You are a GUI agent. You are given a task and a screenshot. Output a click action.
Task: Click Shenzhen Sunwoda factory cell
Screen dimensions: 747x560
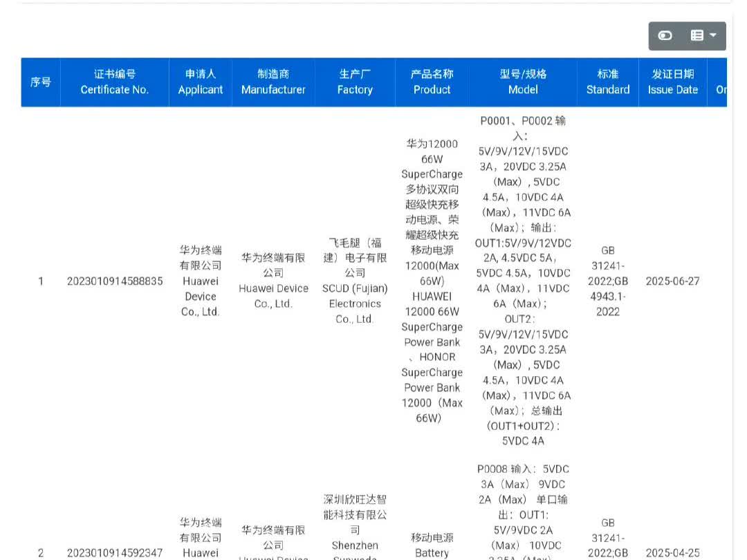pos(355,527)
